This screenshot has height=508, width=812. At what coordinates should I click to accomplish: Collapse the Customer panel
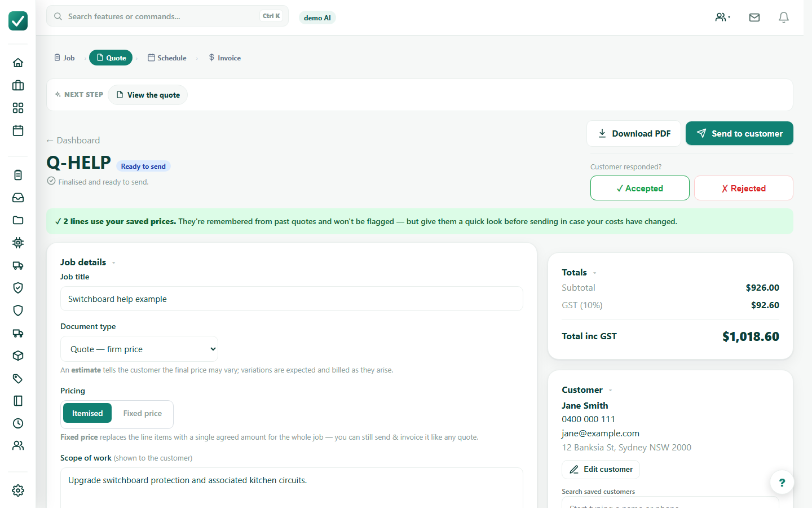tap(587, 389)
